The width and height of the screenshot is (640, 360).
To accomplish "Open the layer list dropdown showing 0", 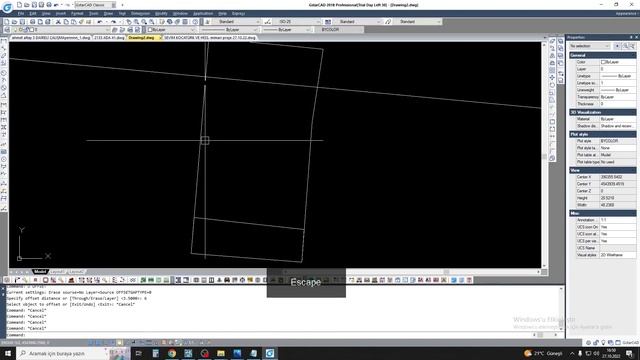I will tap(62, 30).
